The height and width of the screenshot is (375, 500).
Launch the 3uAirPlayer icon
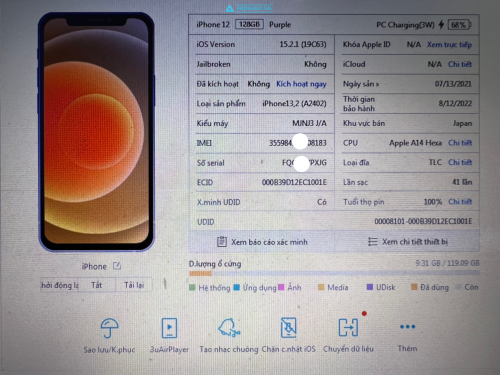(x=169, y=328)
